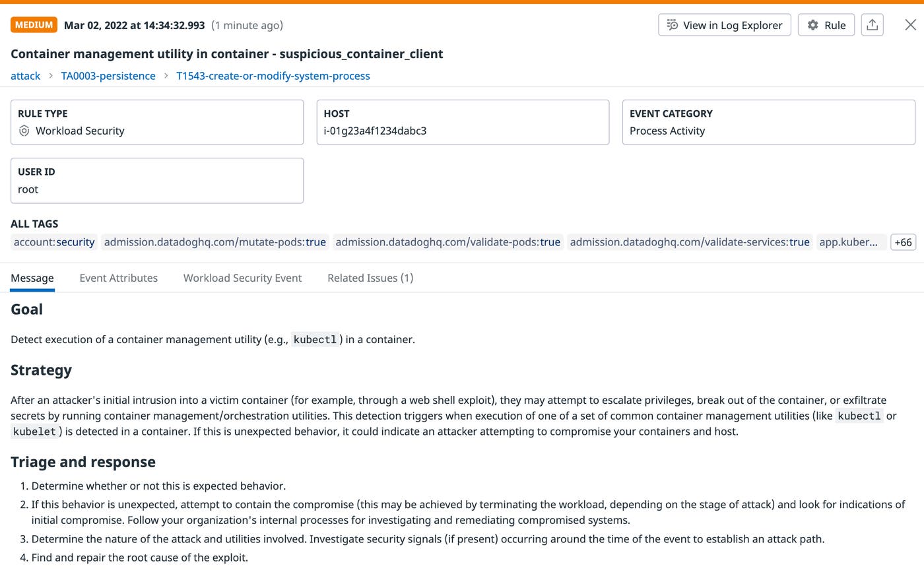Close the security signal panel

911,24
